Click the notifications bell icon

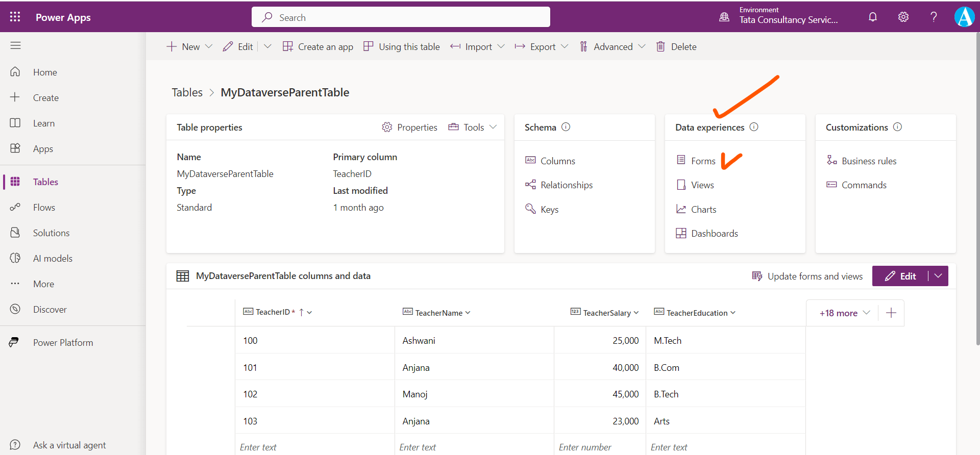873,17
